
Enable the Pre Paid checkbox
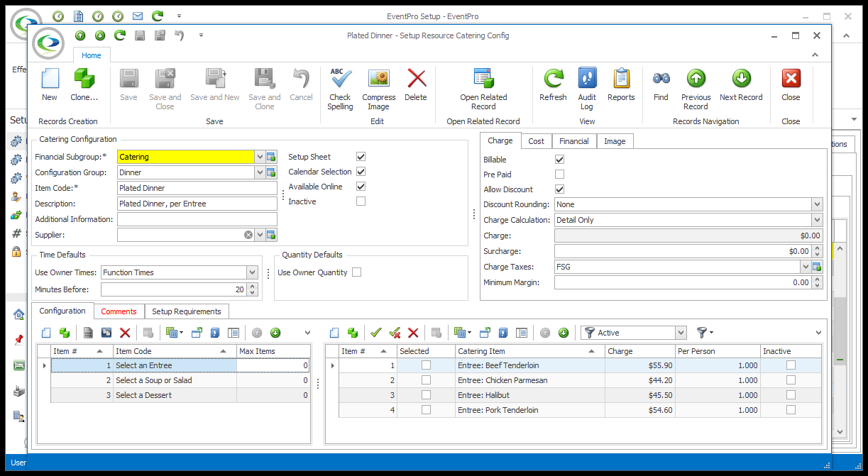[559, 175]
